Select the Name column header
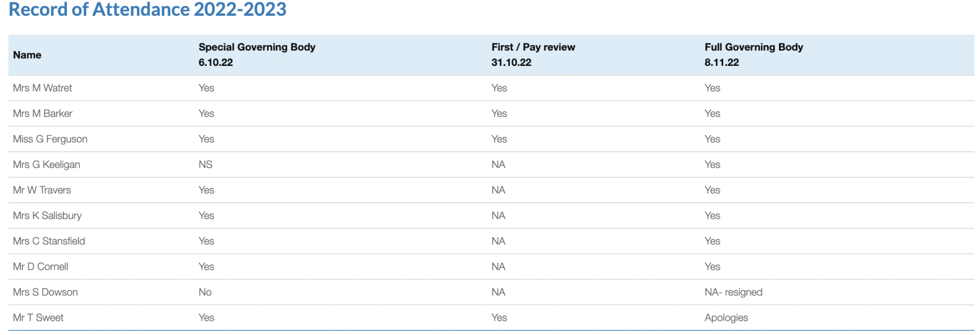Image resolution: width=980 pixels, height=335 pixels. [27, 55]
